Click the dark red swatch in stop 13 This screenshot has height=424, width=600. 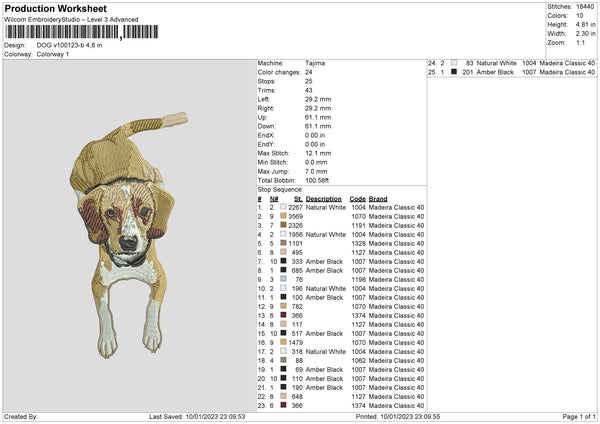(x=284, y=315)
